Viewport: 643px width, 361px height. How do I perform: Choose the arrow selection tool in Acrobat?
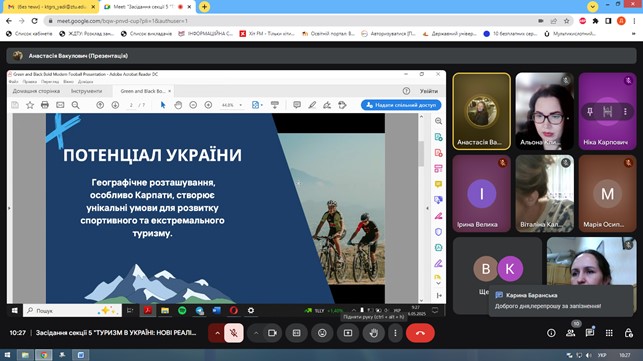coord(163,105)
